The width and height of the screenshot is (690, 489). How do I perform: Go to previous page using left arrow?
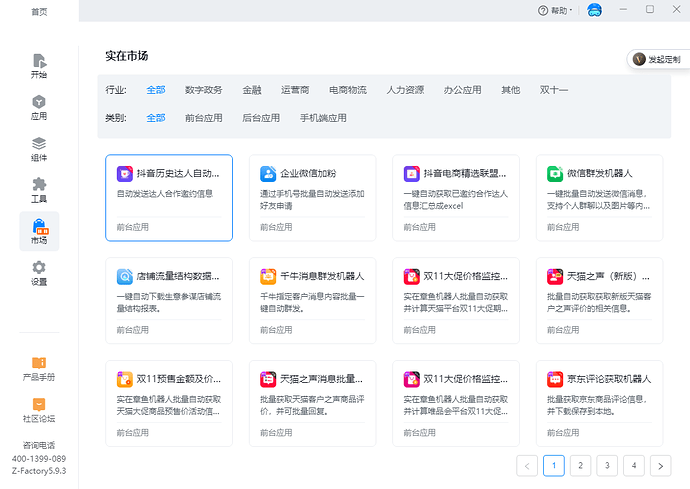pyautogui.click(x=527, y=465)
